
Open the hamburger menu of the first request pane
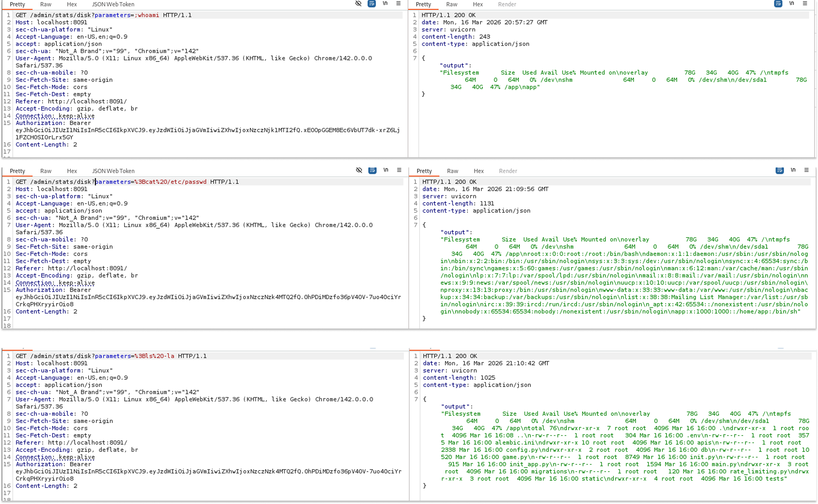[398, 3]
